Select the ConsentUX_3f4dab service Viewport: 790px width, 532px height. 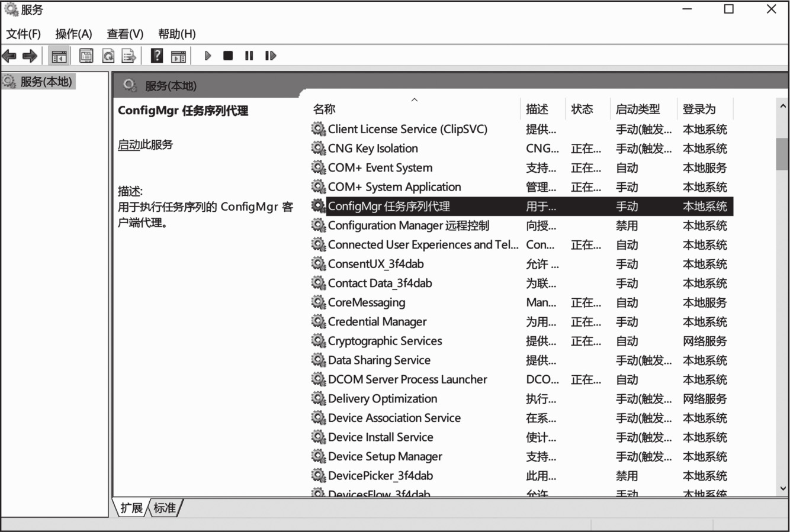pos(376,264)
